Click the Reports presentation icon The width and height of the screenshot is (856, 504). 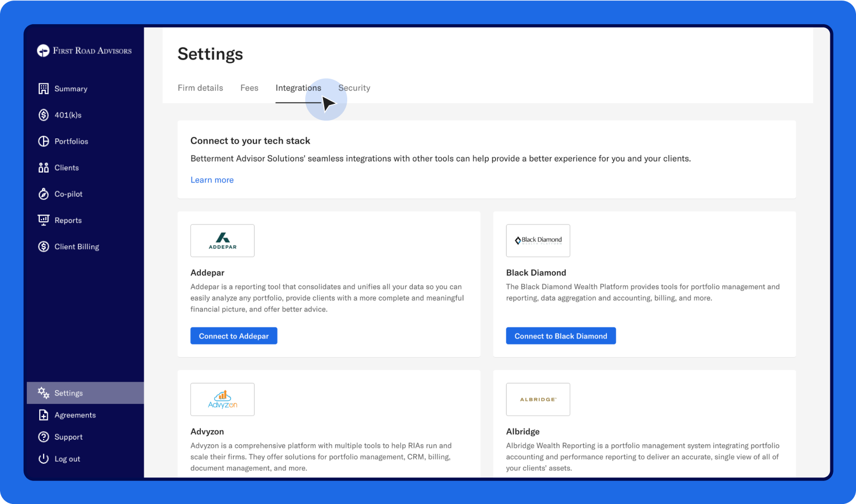(44, 220)
